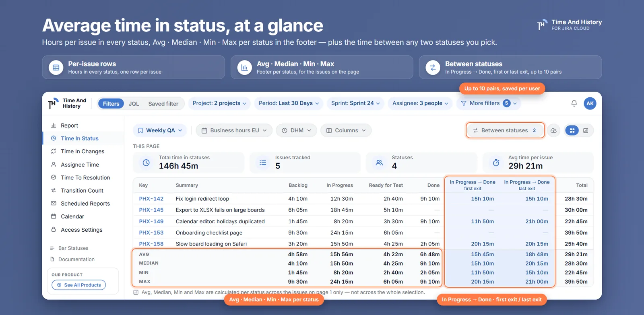Open the AK user avatar menu
This screenshot has width=644, height=315.
click(x=590, y=103)
